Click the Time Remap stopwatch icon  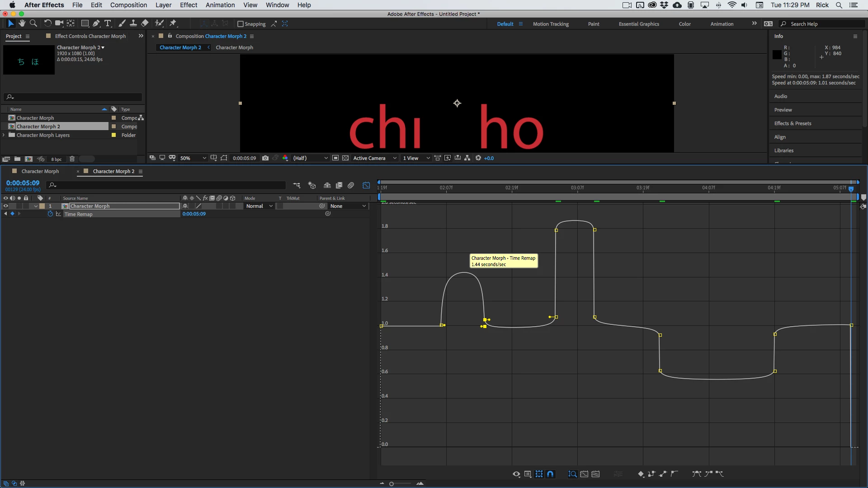pyautogui.click(x=50, y=214)
